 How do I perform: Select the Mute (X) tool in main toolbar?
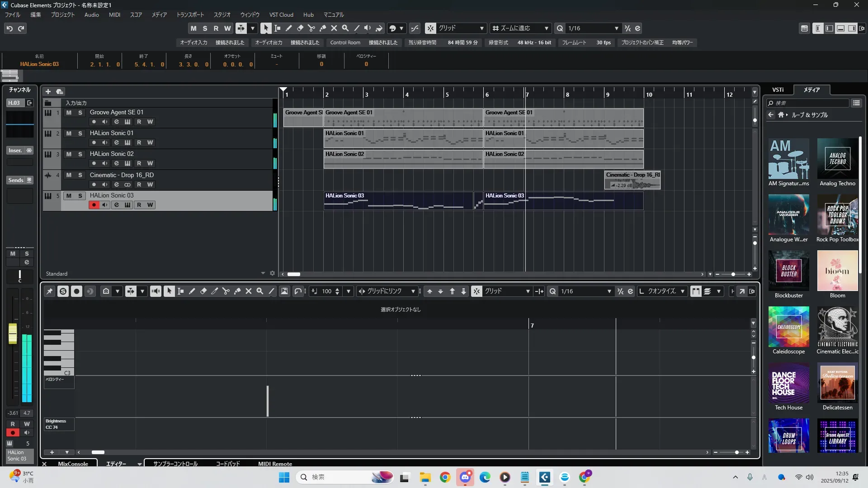point(334,28)
